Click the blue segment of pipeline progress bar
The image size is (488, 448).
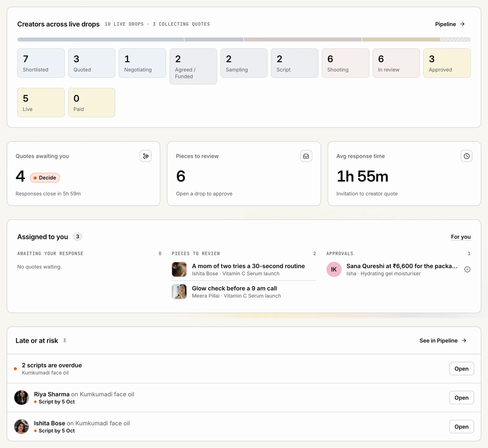click(x=101, y=39)
